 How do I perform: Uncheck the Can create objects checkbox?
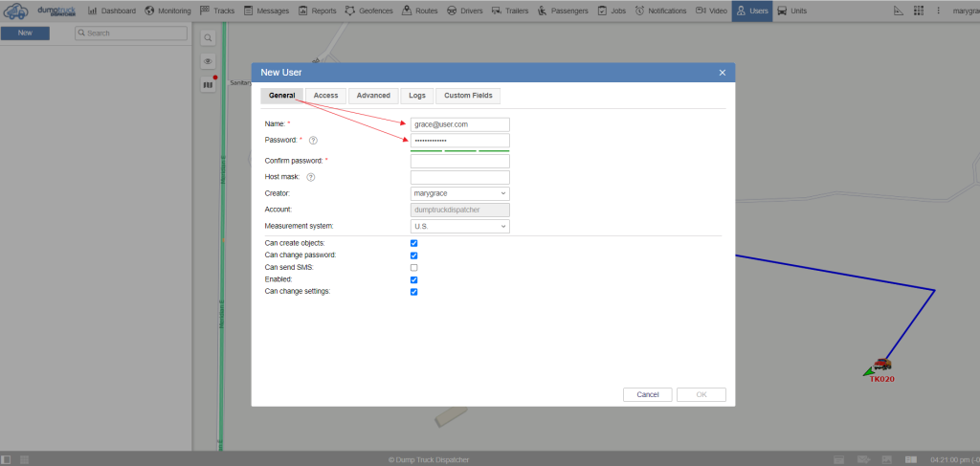(x=414, y=243)
